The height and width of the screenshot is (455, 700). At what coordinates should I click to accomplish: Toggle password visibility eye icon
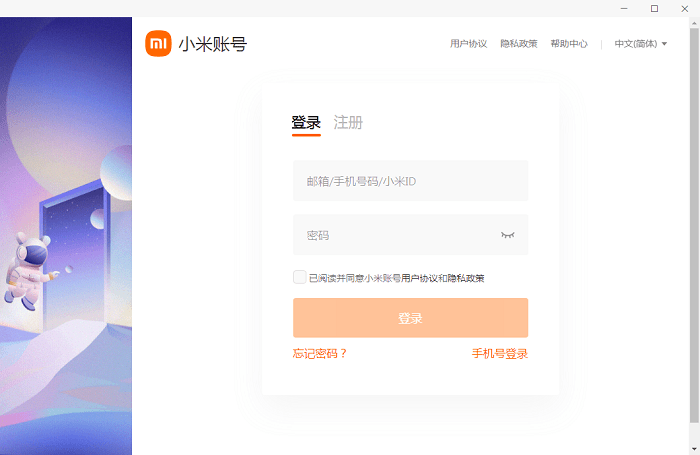pyautogui.click(x=508, y=235)
